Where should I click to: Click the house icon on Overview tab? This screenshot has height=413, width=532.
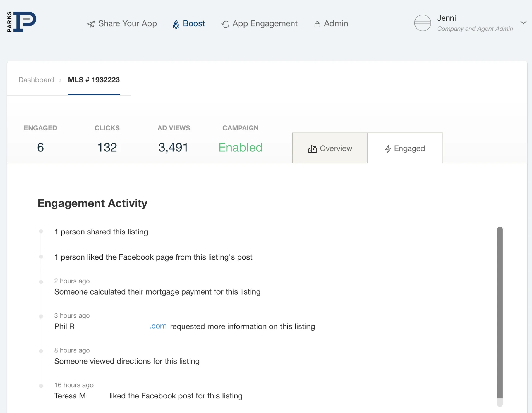312,149
